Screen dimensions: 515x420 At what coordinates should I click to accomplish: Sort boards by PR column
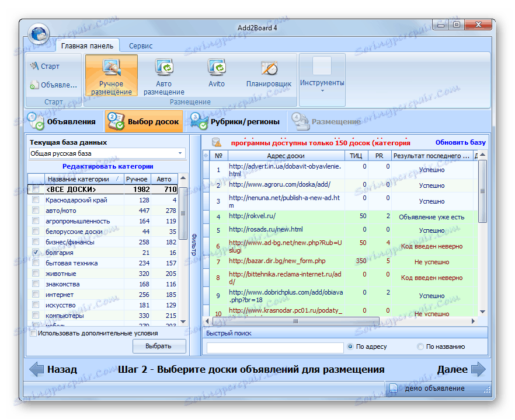point(380,156)
